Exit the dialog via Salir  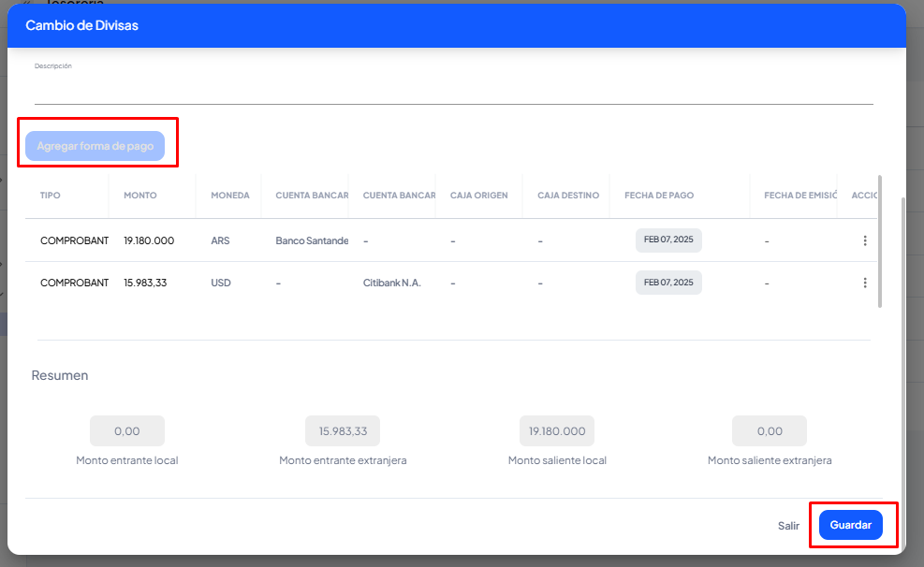pos(788,526)
